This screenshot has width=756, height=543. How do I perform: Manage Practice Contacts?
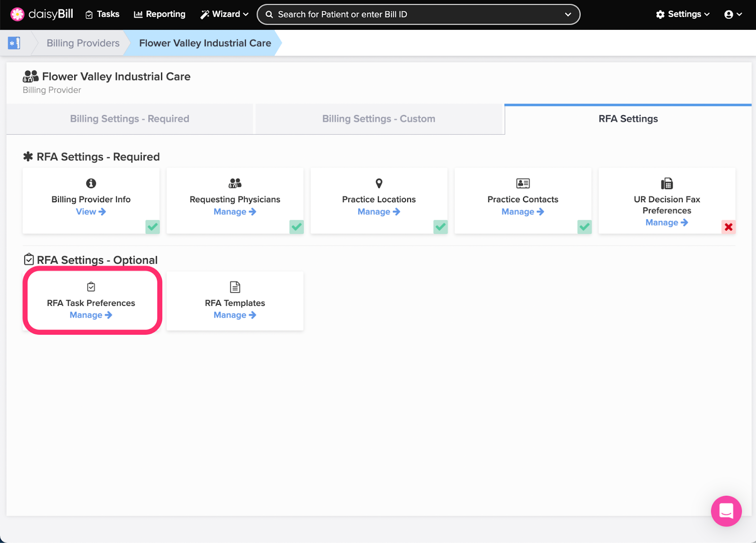coord(523,212)
